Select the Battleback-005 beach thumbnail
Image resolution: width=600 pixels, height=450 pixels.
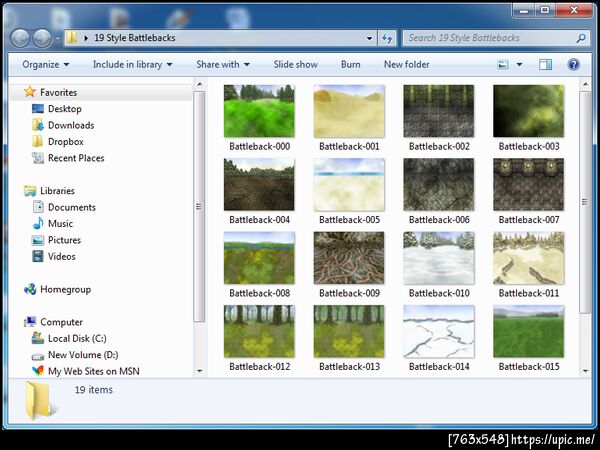[349, 184]
